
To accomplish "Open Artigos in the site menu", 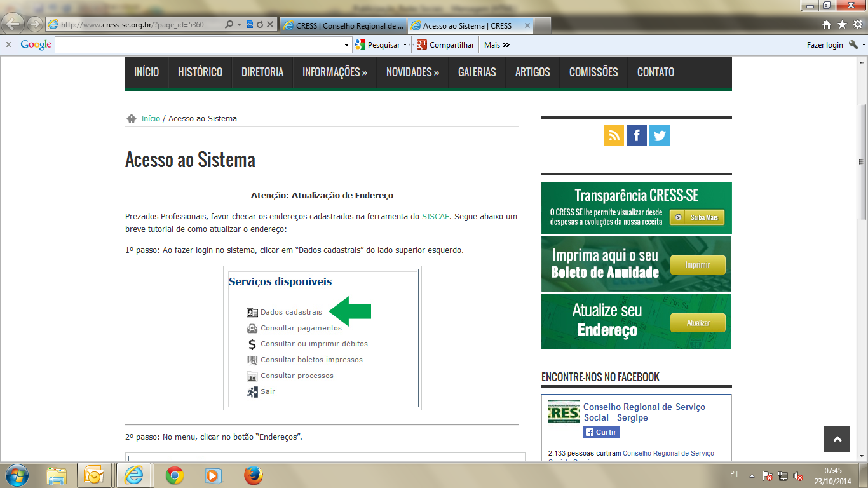I will click(532, 72).
